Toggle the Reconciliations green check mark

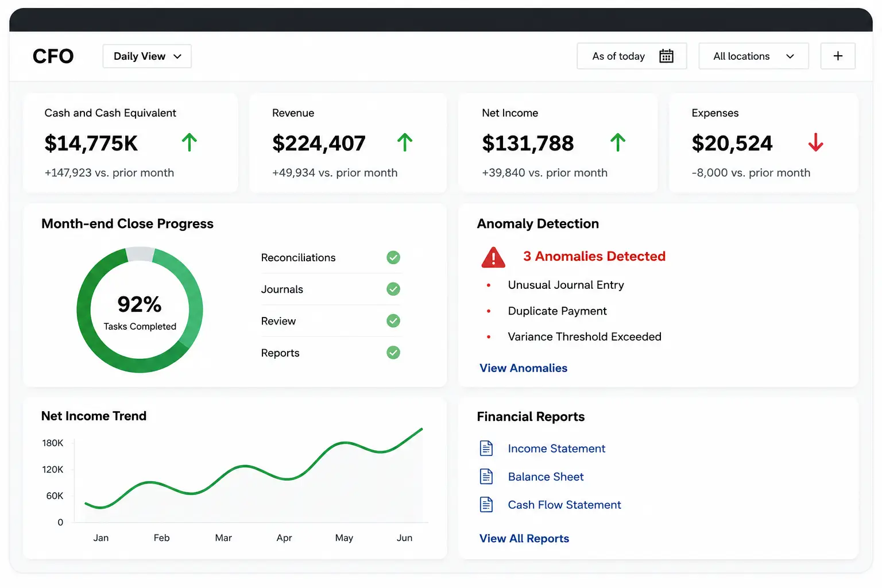(x=393, y=257)
